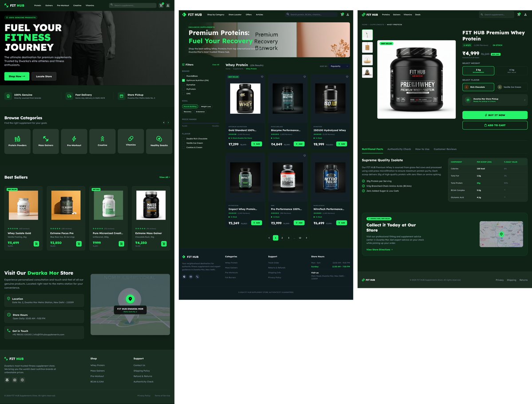Add Whey Isolate Gold to cart via its icon
This screenshot has width=532, height=404.
[x=36, y=243]
